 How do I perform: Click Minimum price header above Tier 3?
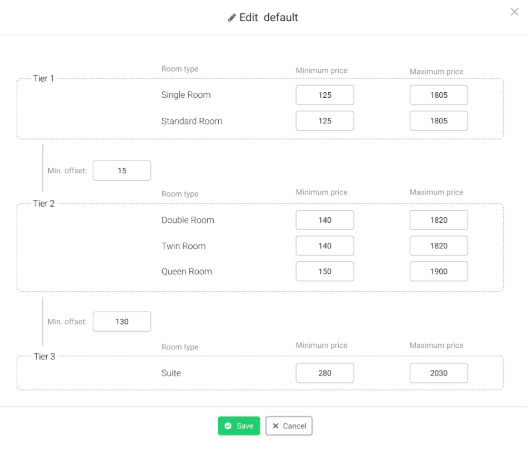click(321, 345)
